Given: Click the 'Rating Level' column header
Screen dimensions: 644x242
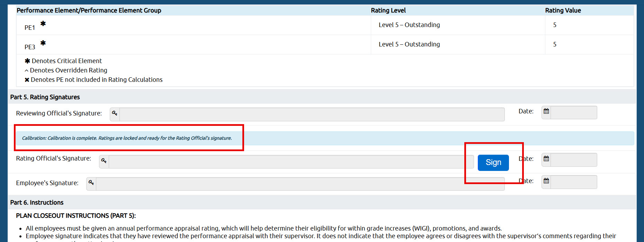Looking at the screenshot, I should [x=388, y=10].
